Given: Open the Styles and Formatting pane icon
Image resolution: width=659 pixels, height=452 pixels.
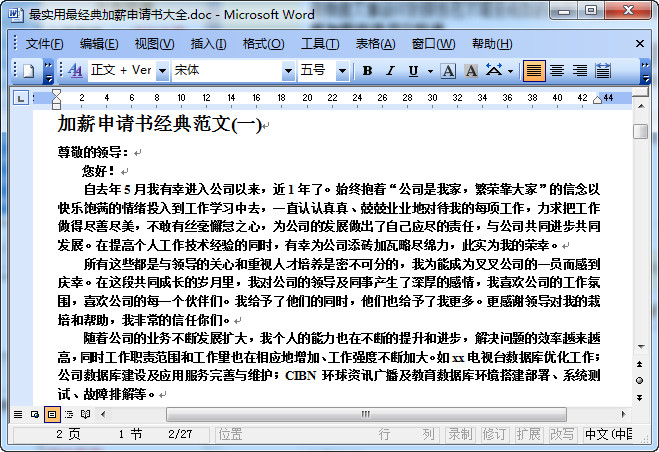Looking at the screenshot, I should point(75,71).
